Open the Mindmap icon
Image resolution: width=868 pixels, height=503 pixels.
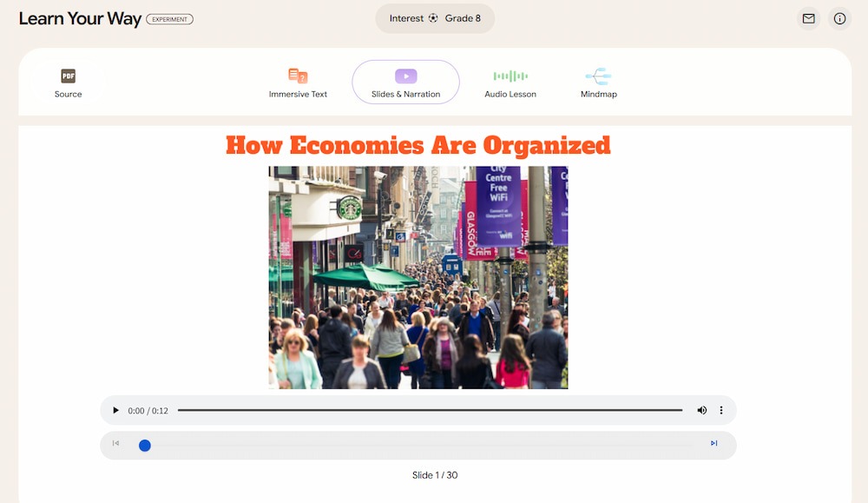coord(598,76)
